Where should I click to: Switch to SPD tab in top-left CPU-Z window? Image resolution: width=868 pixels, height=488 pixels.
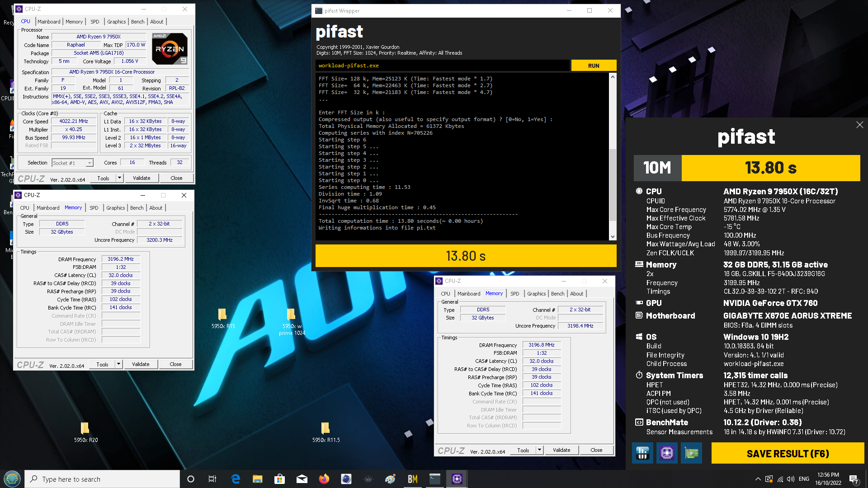pos(95,22)
